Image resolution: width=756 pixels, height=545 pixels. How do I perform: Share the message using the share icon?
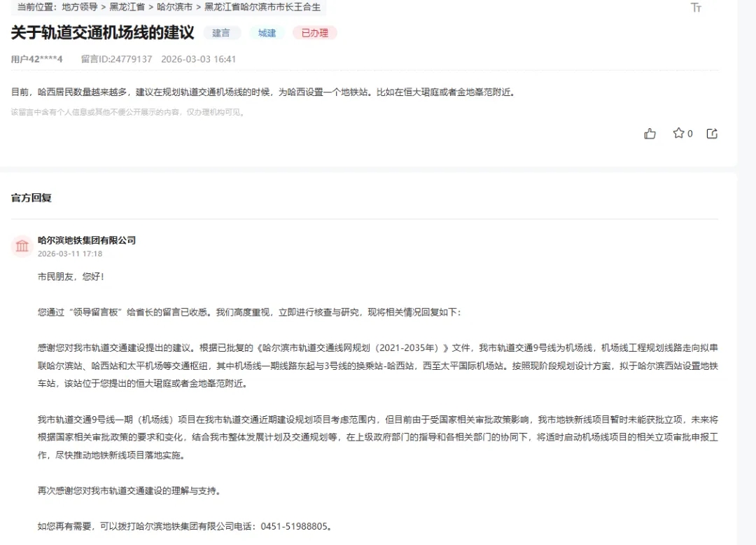click(x=712, y=134)
